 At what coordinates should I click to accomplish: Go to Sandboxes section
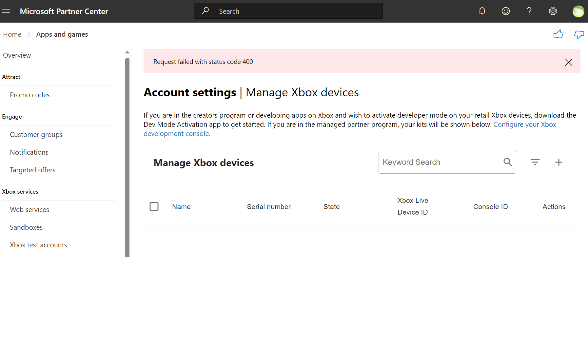(x=26, y=227)
